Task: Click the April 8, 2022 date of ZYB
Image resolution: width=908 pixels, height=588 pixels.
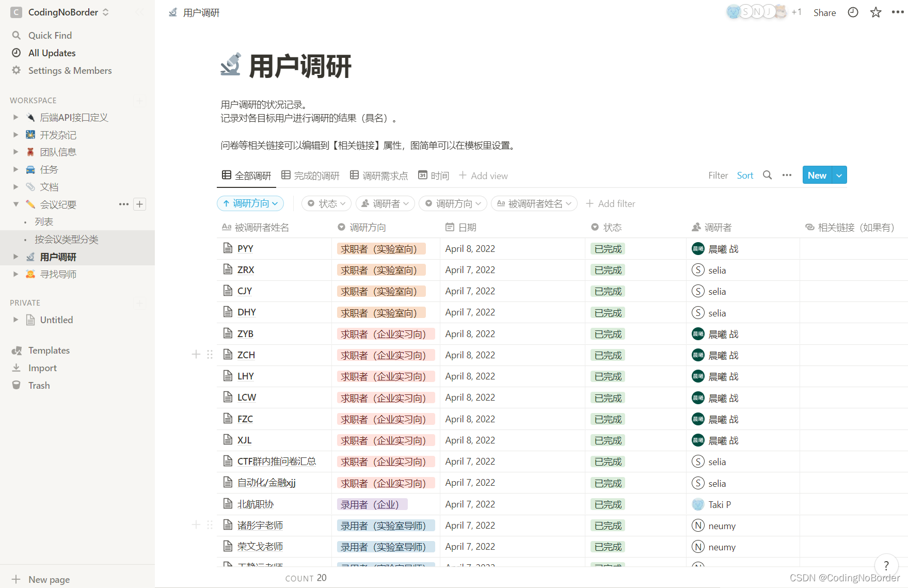Action: pos(470,334)
